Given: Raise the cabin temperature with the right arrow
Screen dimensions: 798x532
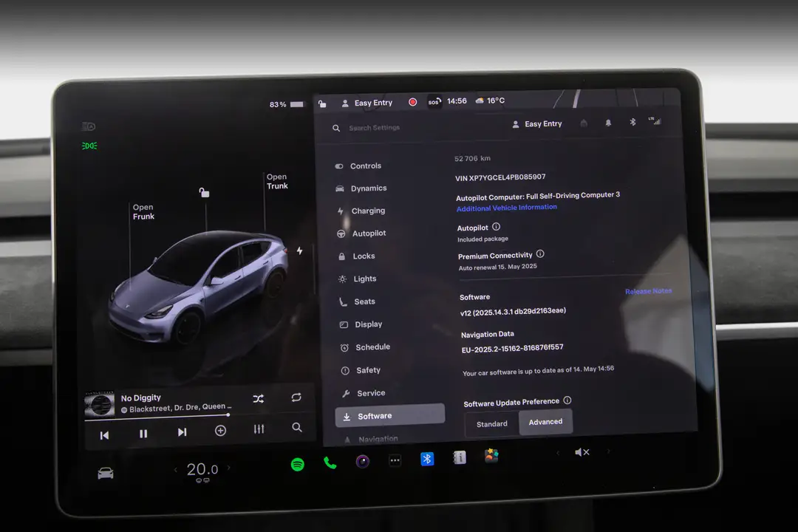Looking at the screenshot, I should point(229,467).
